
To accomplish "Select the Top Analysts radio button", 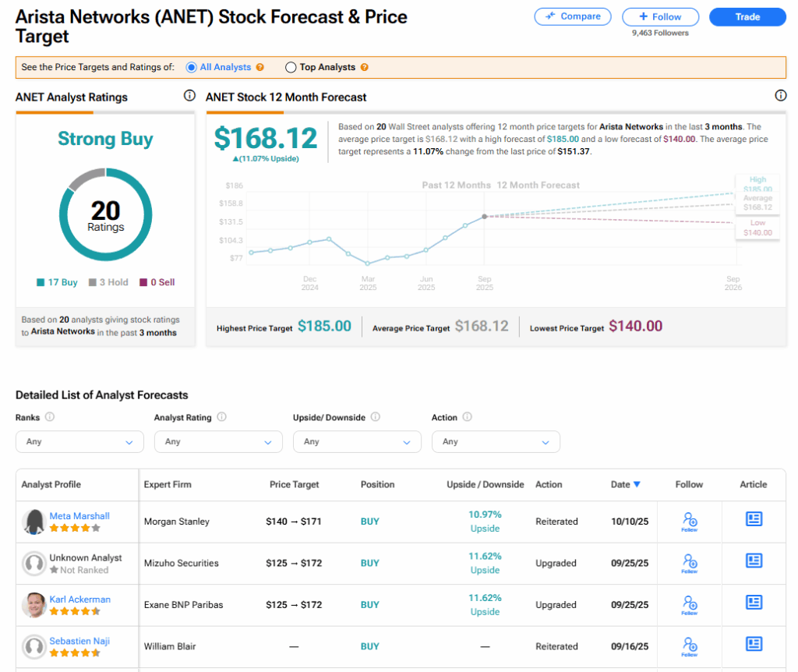I will pos(291,68).
